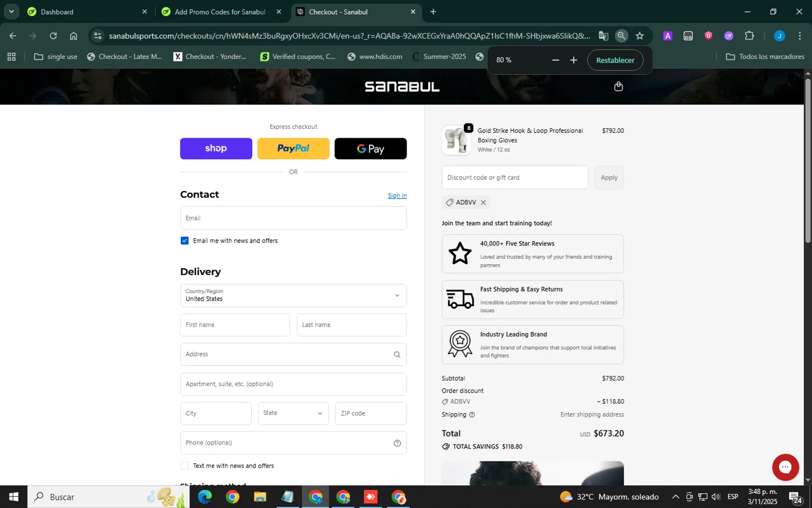Go back to the previous page
Screen dimensions: 812x508
pyautogui.click(x=13, y=36)
